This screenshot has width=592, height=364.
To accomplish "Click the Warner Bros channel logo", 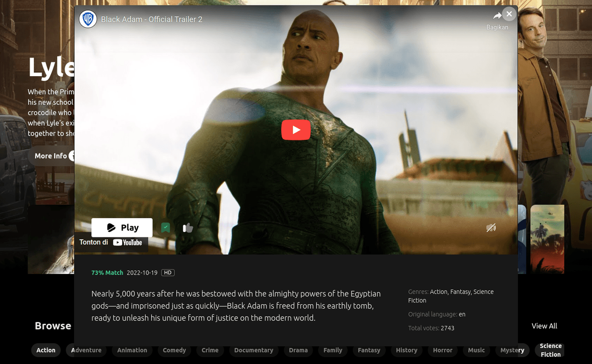I will click(88, 19).
